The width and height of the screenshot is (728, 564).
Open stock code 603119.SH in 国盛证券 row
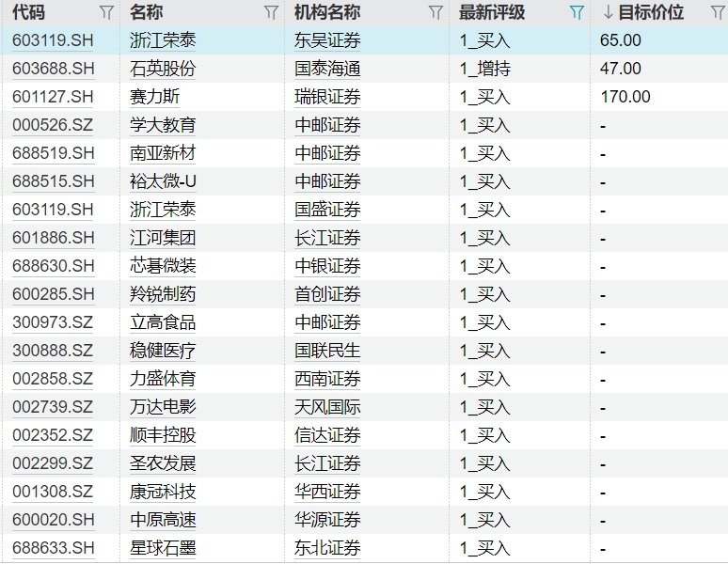tap(53, 210)
